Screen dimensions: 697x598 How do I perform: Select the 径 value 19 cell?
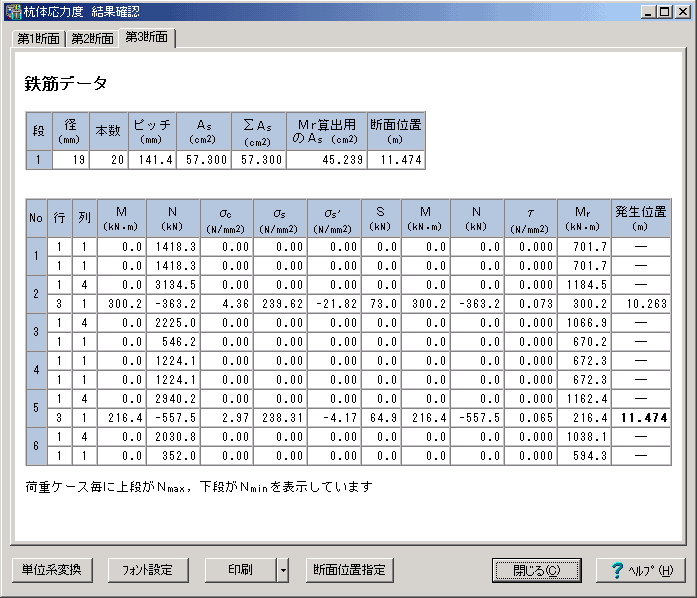(x=69, y=160)
